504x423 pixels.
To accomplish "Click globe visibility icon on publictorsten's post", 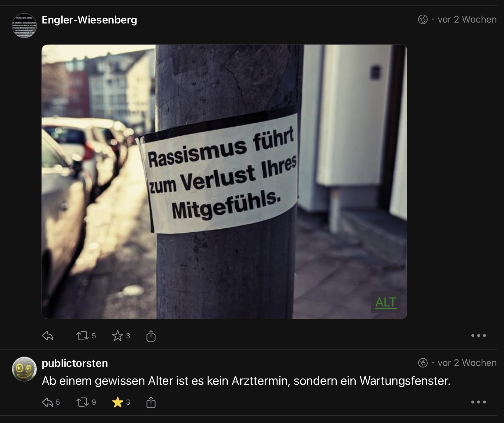I will click(423, 363).
